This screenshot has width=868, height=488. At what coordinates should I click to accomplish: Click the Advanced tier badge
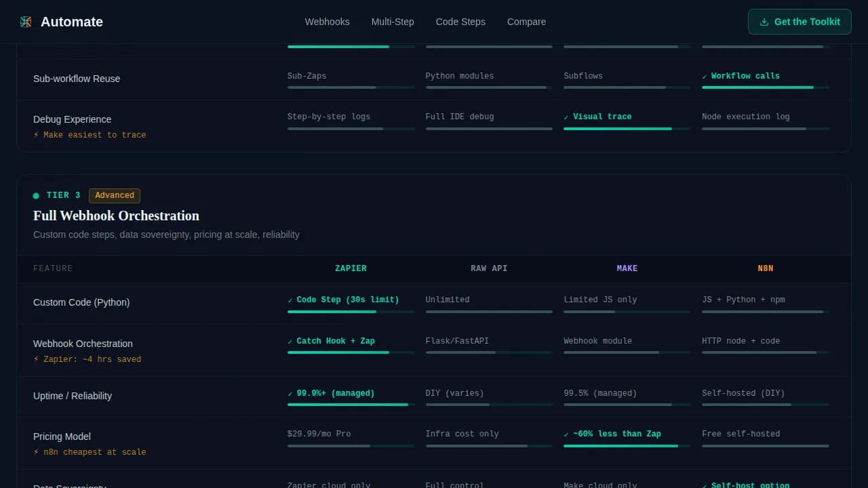(x=115, y=195)
